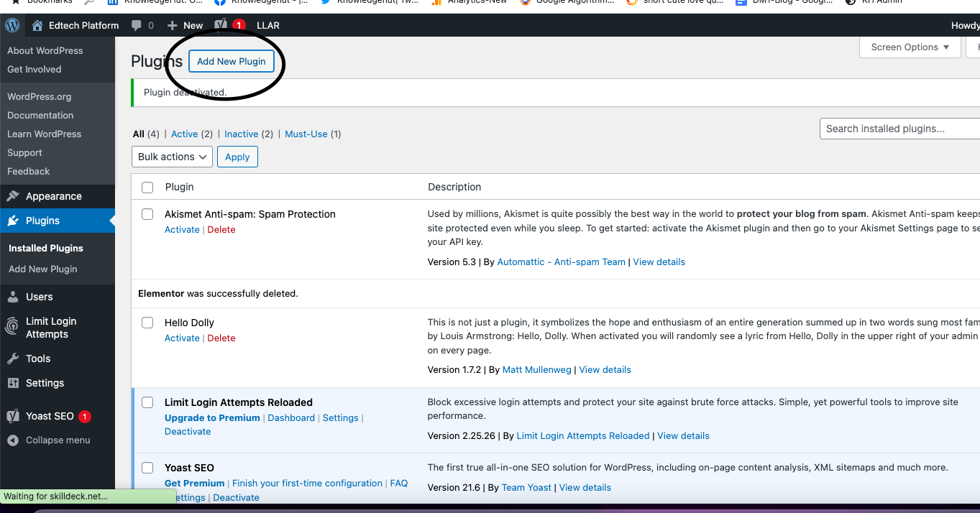
Task: Activate the Hello Dolly plugin
Action: click(182, 338)
